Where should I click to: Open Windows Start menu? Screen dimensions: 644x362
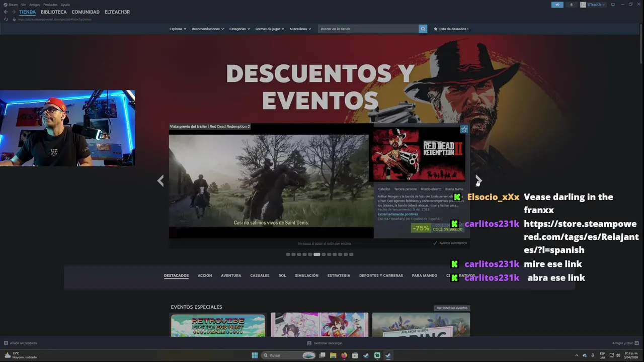pos(255,355)
